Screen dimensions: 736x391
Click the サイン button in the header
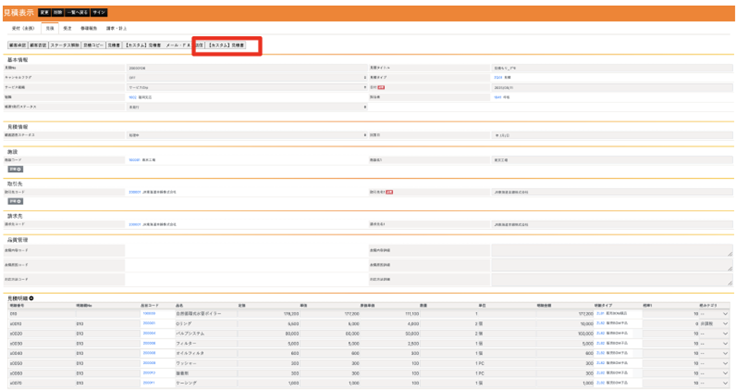pyautogui.click(x=99, y=13)
